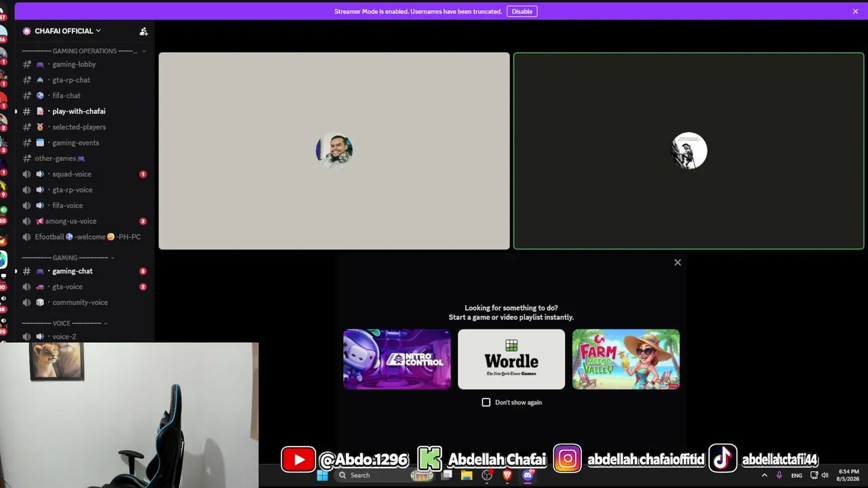
Task: Dismiss the Streamer Mode banner
Action: click(x=855, y=12)
